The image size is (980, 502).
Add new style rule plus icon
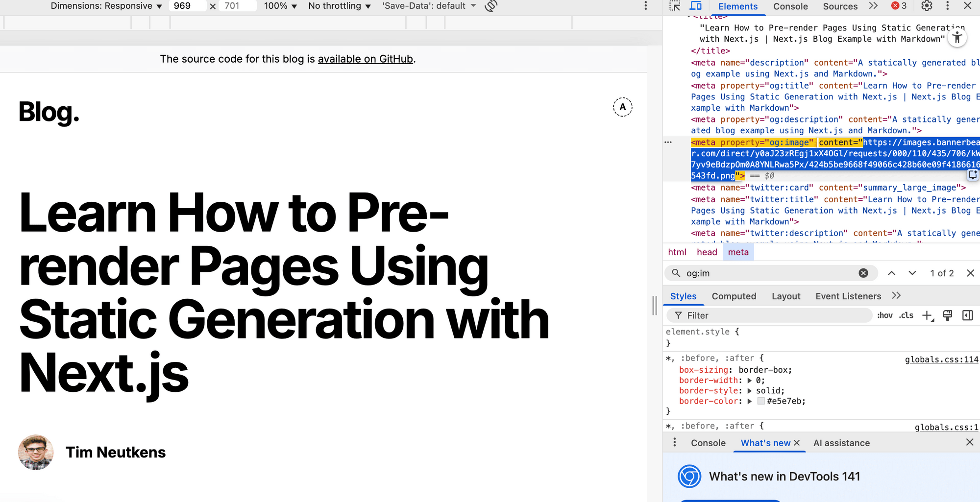(x=927, y=315)
